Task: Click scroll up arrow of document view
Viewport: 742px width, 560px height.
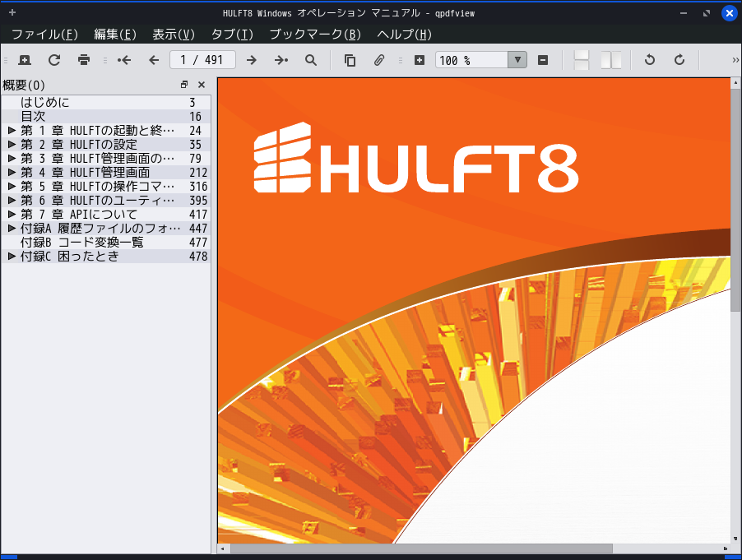Action: click(x=735, y=83)
